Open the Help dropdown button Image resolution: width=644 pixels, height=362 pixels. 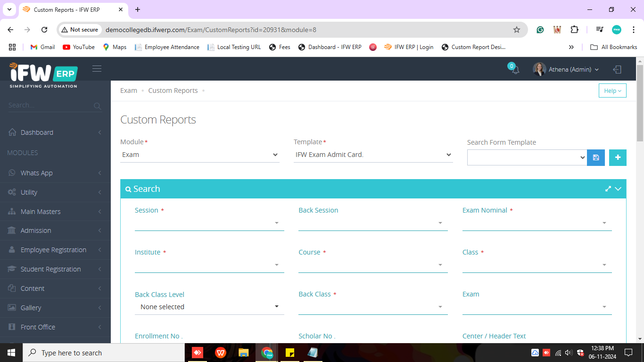(x=612, y=90)
